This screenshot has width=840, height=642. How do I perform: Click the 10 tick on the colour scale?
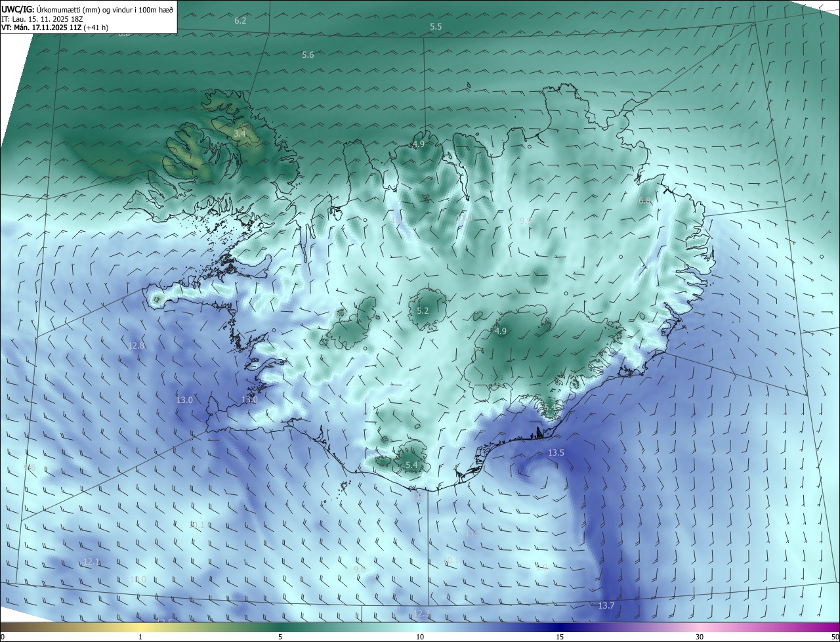[x=420, y=637]
